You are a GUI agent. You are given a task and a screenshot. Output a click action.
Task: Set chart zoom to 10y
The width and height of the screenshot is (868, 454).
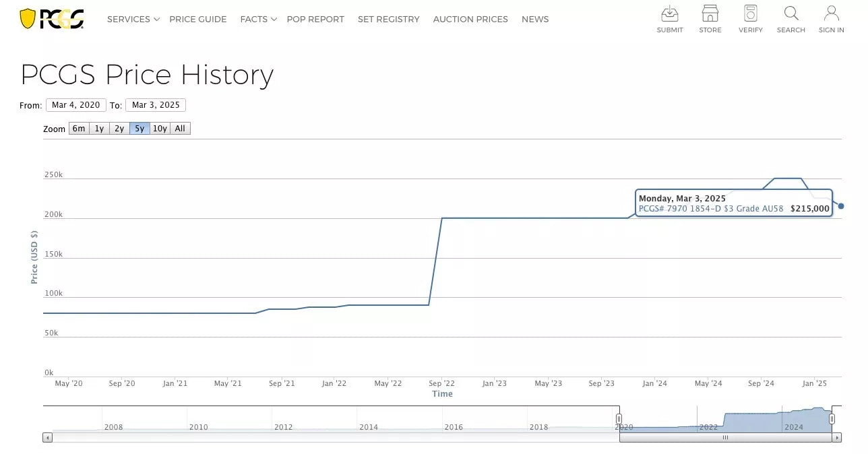point(160,129)
